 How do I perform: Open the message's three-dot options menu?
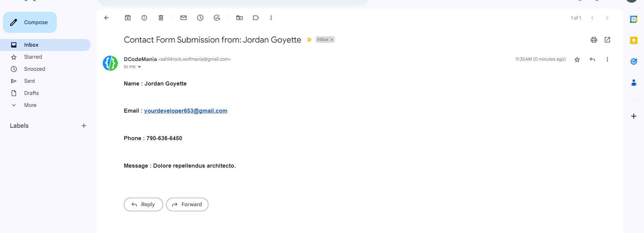pos(607,59)
